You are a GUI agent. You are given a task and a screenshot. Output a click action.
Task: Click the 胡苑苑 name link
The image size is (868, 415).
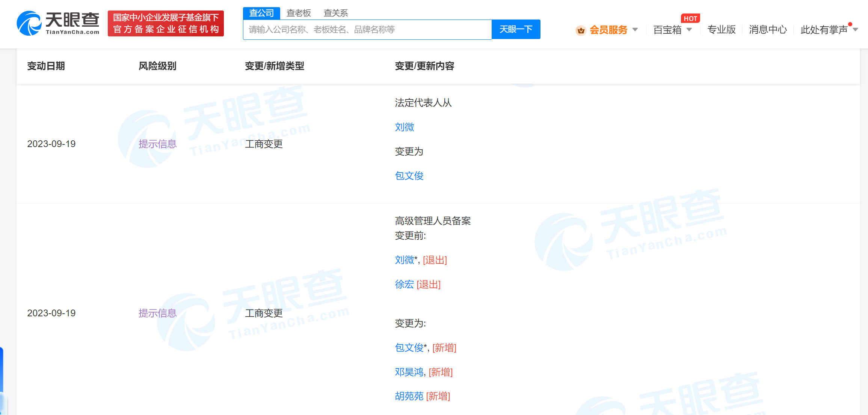[x=409, y=396]
